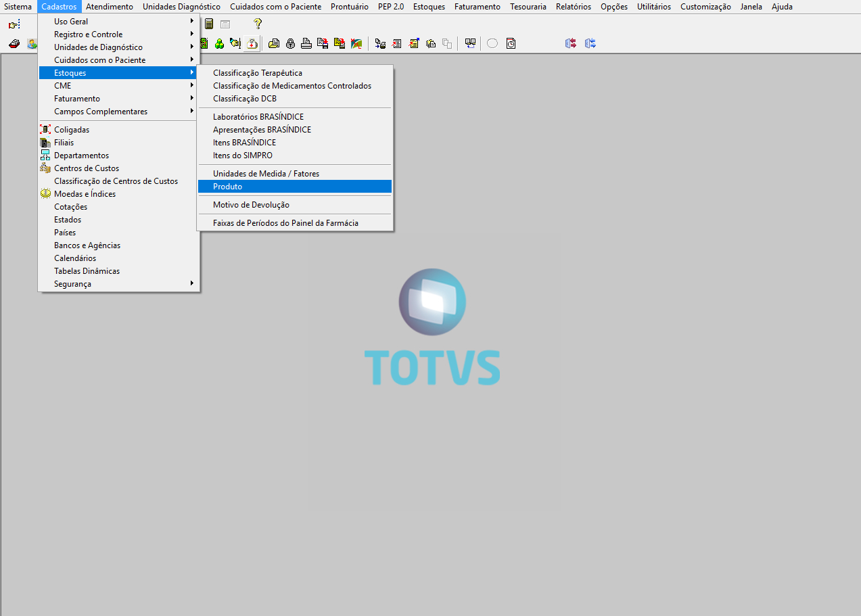Choose Classificação de Centros de Custos

point(118,181)
